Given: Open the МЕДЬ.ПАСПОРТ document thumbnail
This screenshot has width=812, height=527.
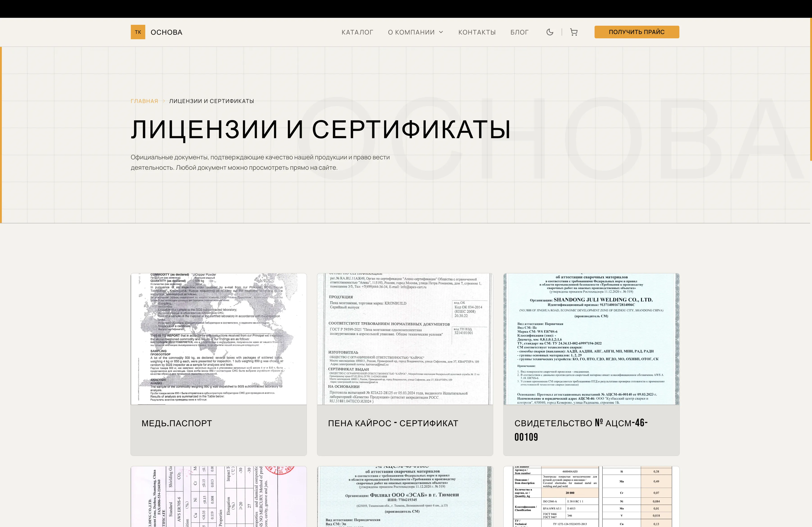Looking at the screenshot, I should coord(219,339).
